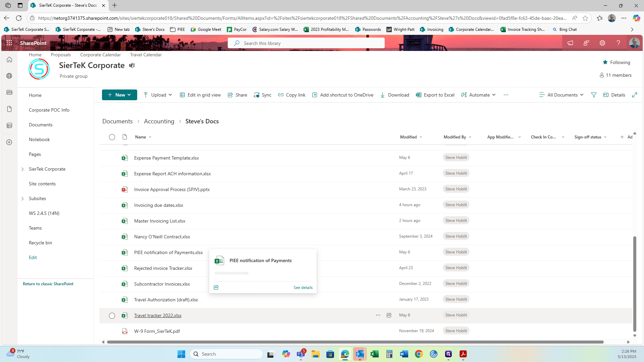Screen dimensions: 644x362
Task: Click the Create plus icon in app bar
Action: (9, 142)
